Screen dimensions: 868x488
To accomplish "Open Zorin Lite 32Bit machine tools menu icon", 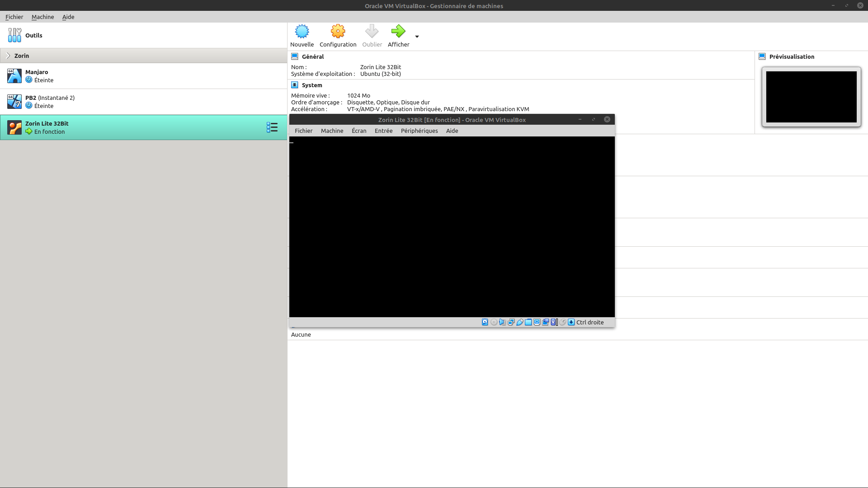I will point(272,127).
